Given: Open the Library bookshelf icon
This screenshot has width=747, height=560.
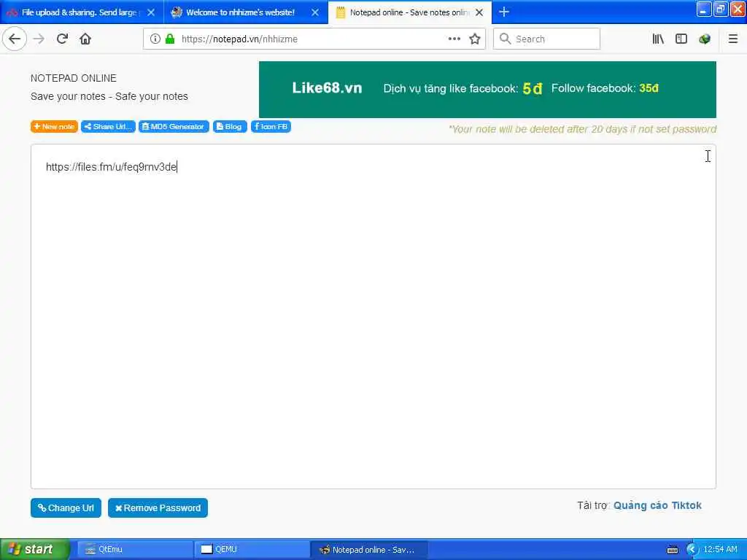Looking at the screenshot, I should click(658, 39).
